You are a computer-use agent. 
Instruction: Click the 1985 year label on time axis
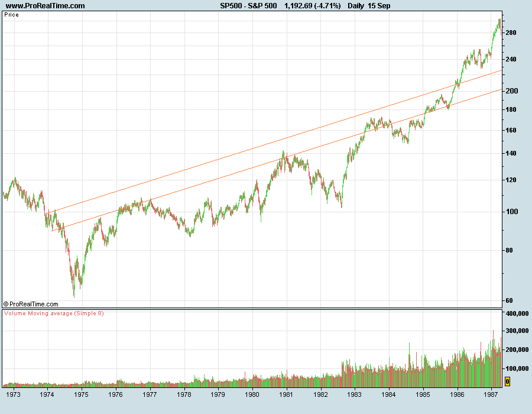point(423,394)
